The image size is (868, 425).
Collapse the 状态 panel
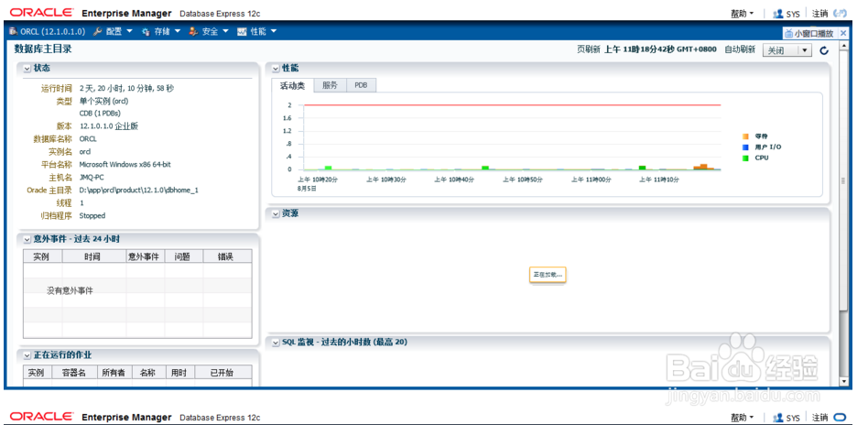click(x=27, y=68)
